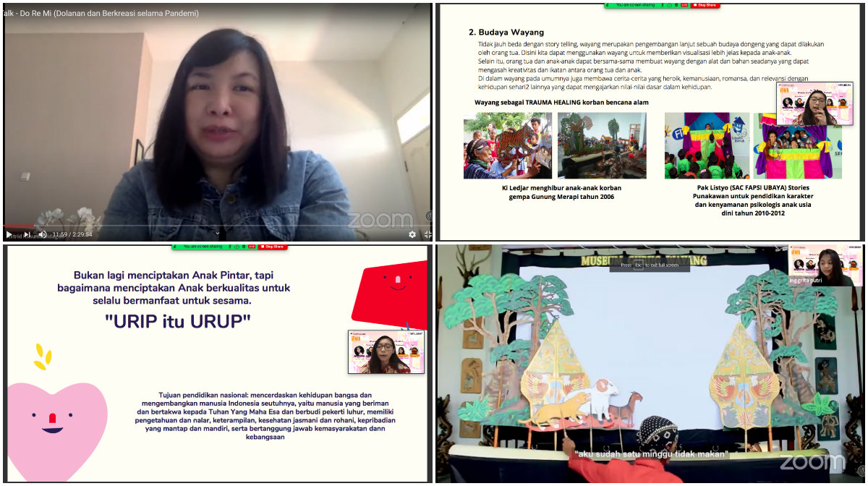Viewport: 868px width, 486px height.
Task: Click the green 'You are screen sharing' indicator on wayang slide
Action: coord(635,5)
